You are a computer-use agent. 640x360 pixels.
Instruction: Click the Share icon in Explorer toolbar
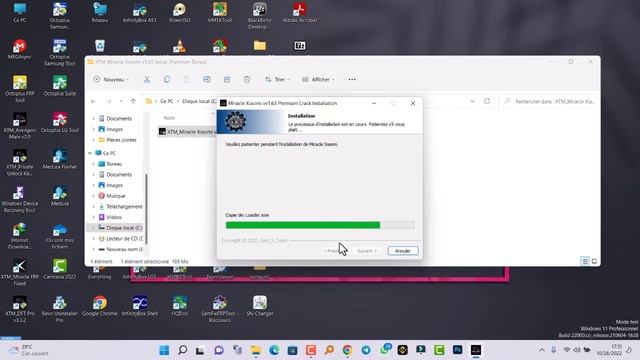click(x=227, y=80)
